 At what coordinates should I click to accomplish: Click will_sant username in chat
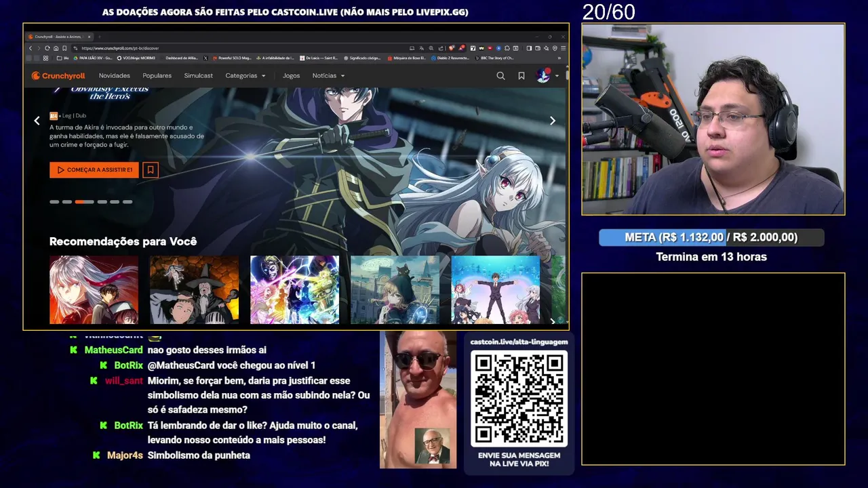(123, 380)
